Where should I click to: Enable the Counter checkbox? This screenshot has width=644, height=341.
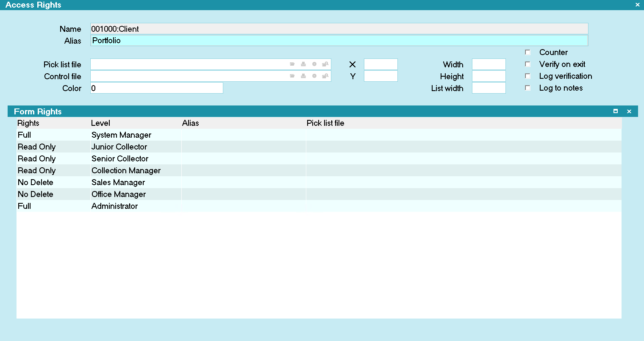527,53
